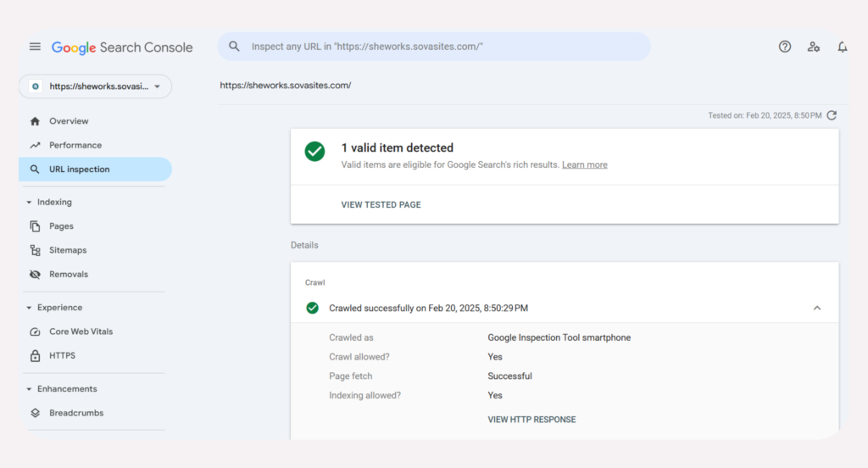Open the hamburger main menu
The height and width of the screenshot is (468, 868).
click(x=35, y=47)
